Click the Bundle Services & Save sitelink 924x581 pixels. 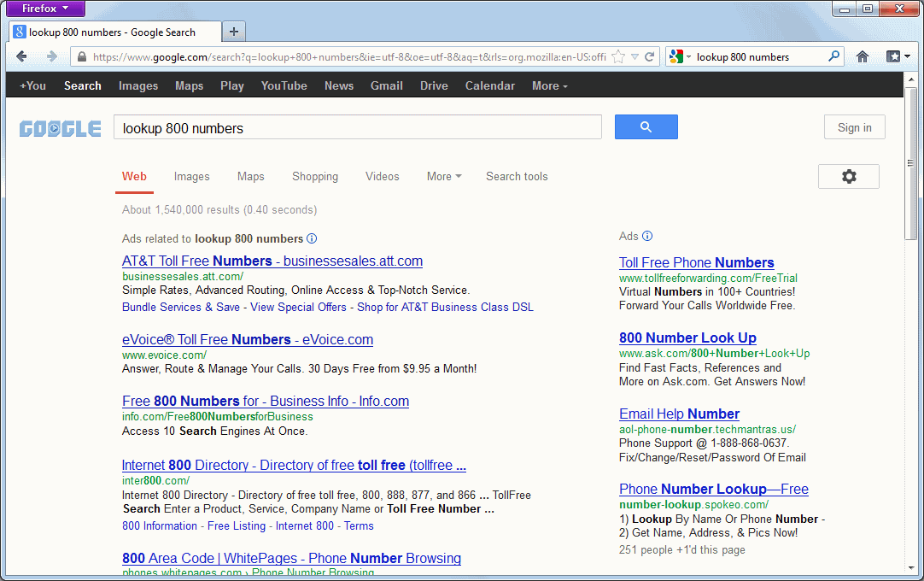[181, 307]
